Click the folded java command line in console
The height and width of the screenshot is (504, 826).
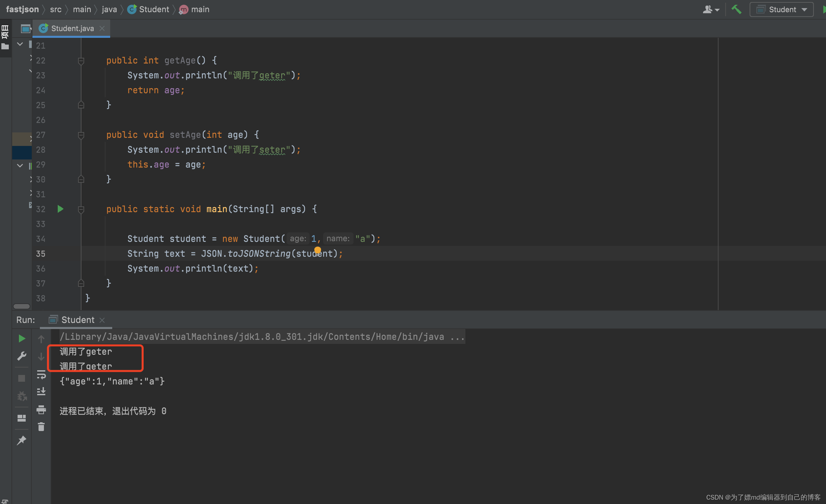[262, 337]
